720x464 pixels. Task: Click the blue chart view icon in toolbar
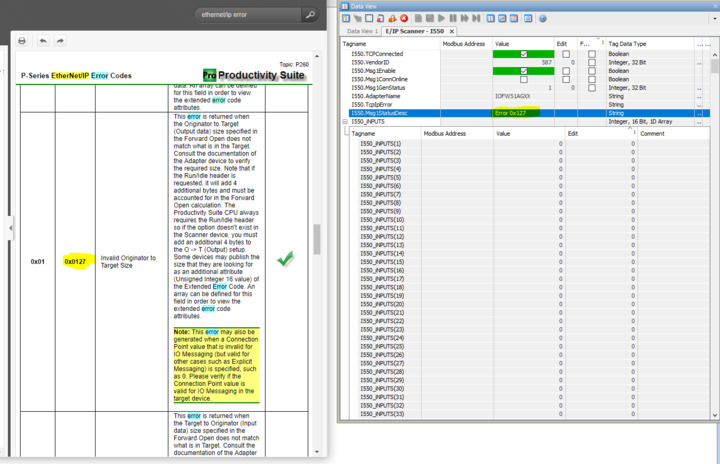click(x=502, y=18)
